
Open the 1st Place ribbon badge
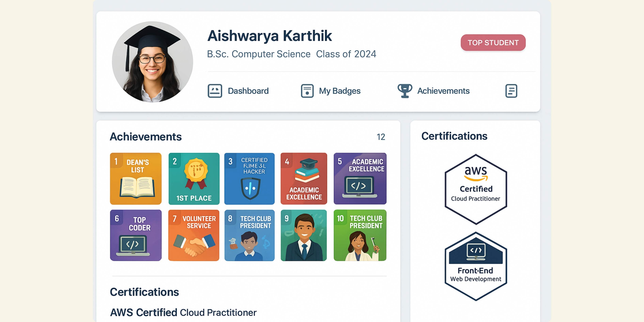[x=194, y=179]
